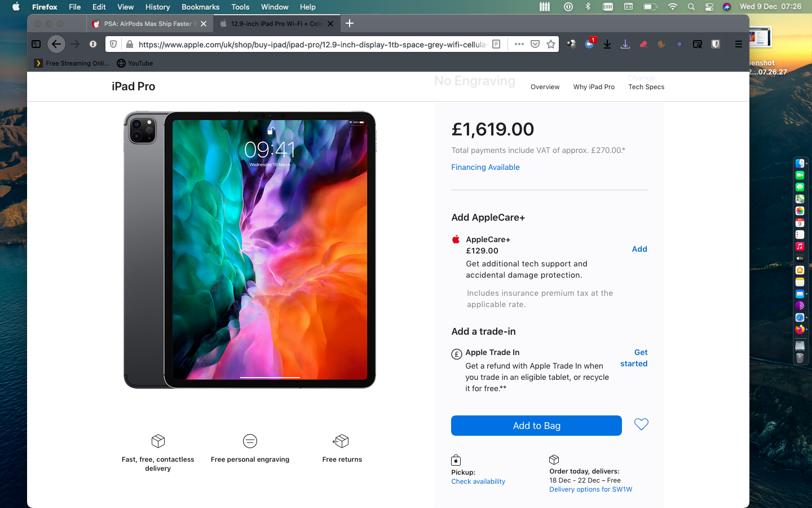
Task: Open macOS Spotlight search icon
Action: coord(691,7)
